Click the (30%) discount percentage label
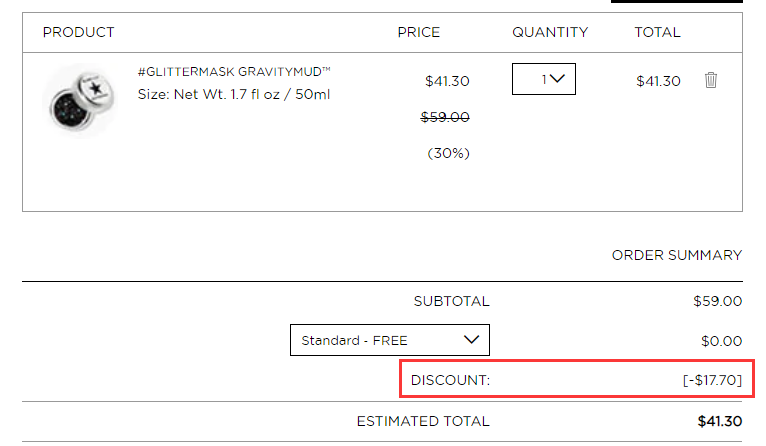This screenshot has width=766, height=446. point(448,153)
